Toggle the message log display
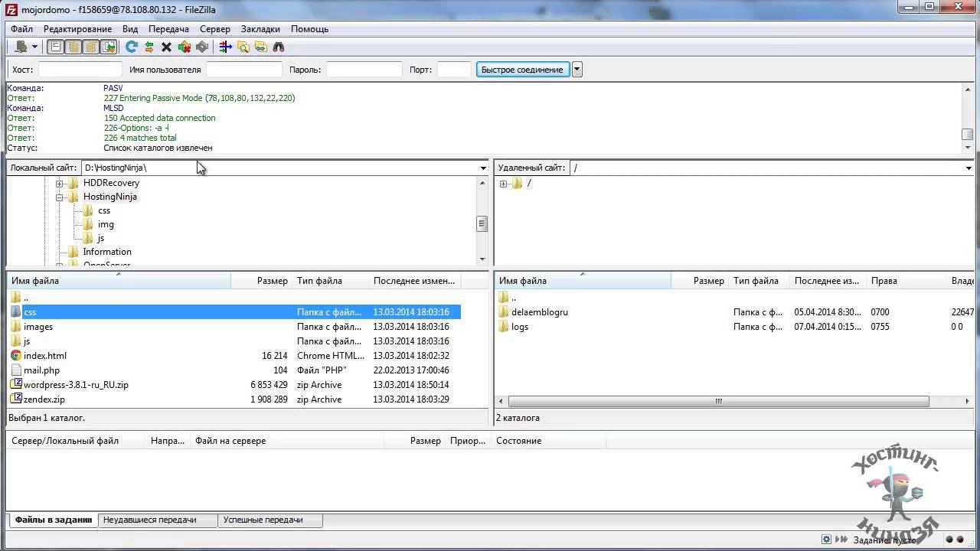The height and width of the screenshot is (551, 980). coord(56,47)
